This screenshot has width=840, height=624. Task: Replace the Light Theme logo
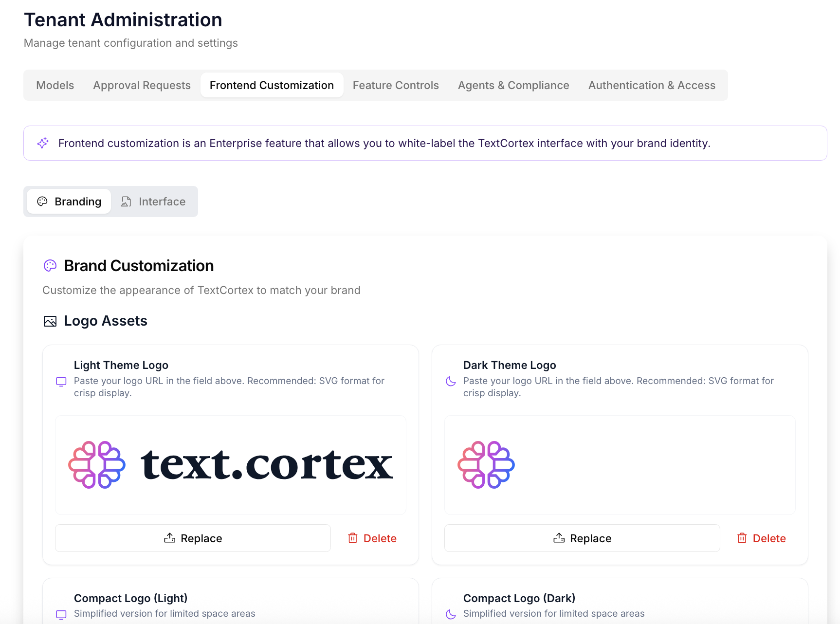coord(193,538)
